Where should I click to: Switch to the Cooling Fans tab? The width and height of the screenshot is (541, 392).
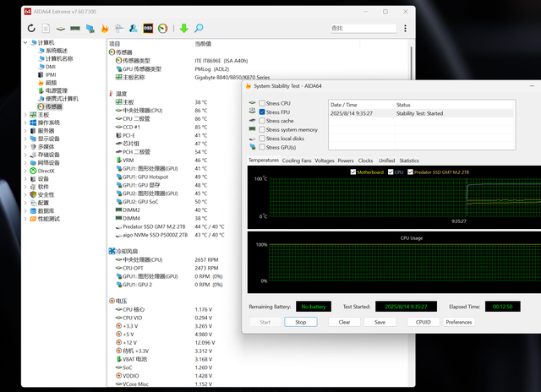pyautogui.click(x=297, y=161)
